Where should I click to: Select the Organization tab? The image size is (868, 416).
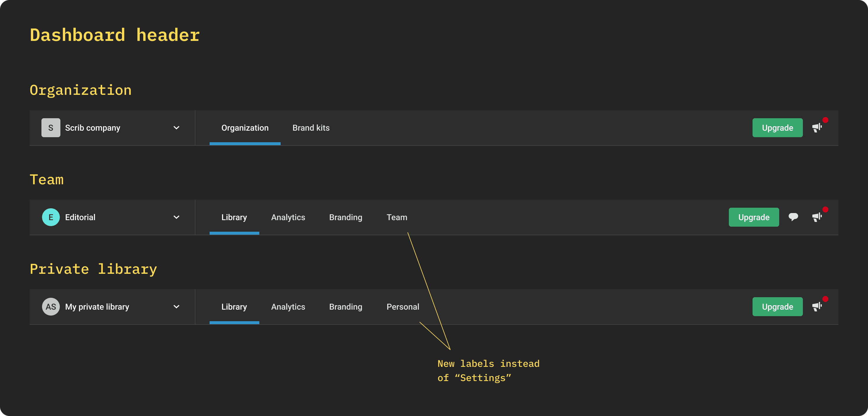(x=245, y=128)
